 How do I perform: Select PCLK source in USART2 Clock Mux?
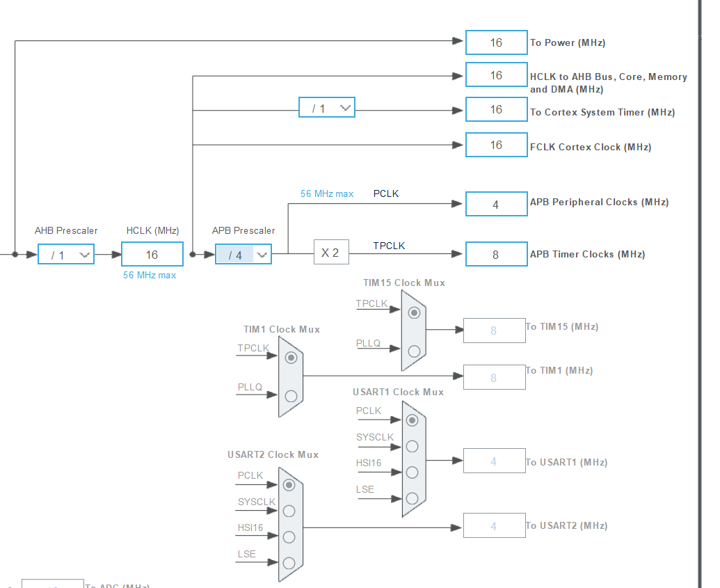289,484
